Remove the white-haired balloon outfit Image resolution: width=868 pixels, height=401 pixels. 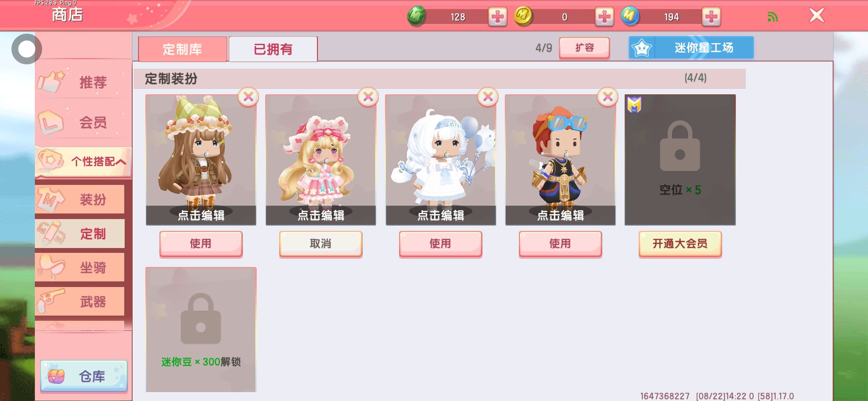[x=488, y=97]
